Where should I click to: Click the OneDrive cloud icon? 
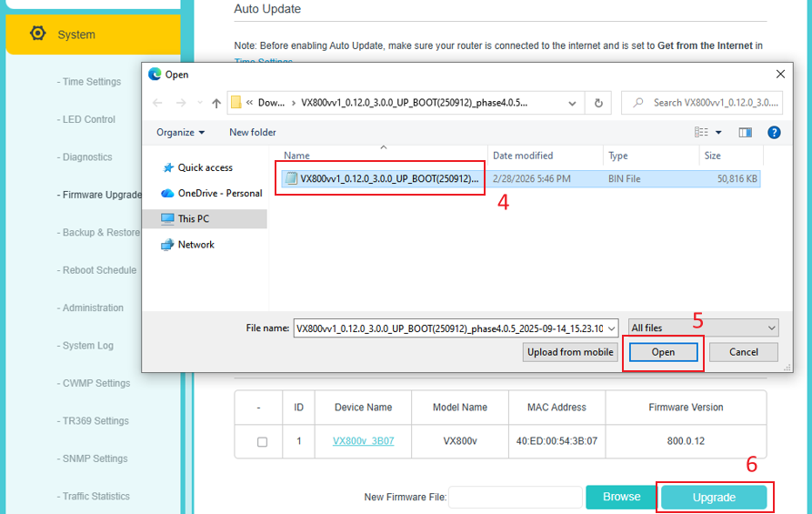(x=167, y=193)
